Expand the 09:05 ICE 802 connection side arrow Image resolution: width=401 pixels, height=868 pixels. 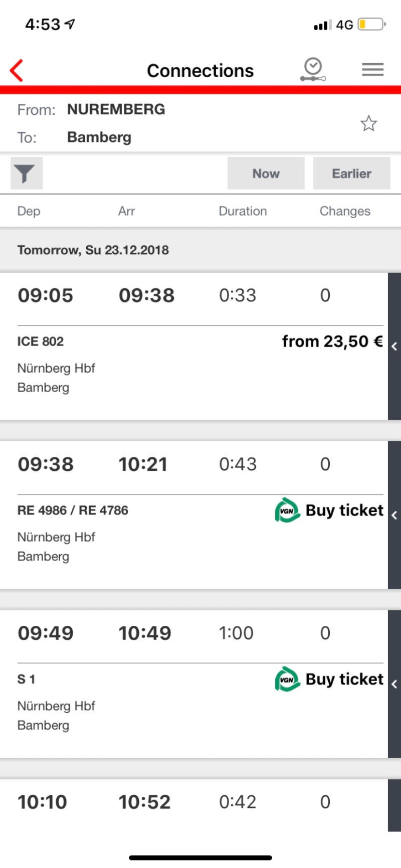[394, 346]
